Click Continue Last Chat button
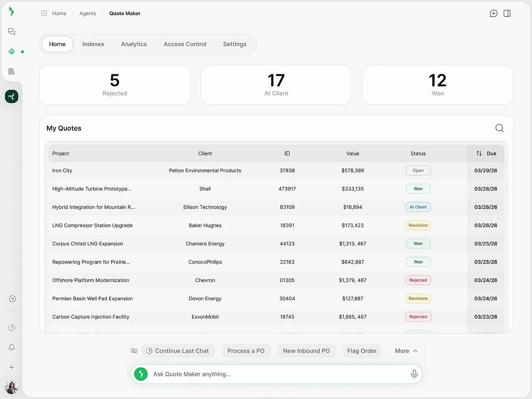Screen dimensions: 532x399 click(178, 351)
